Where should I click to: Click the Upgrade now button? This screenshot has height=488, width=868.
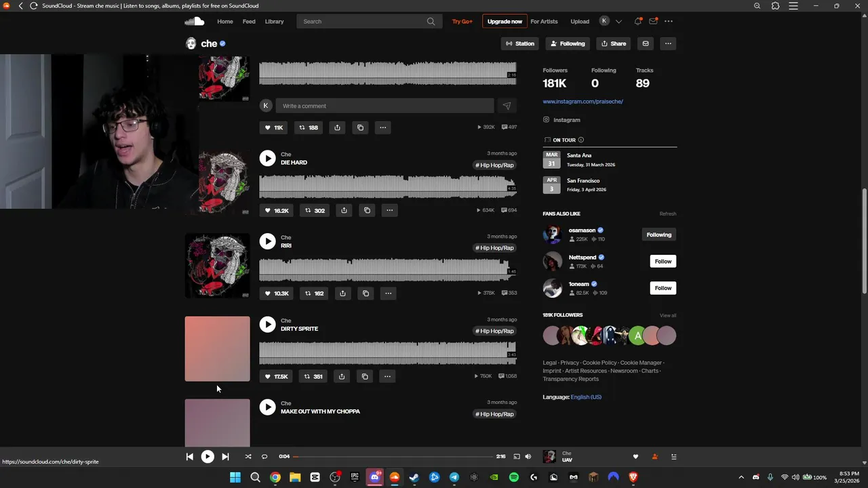tap(505, 21)
